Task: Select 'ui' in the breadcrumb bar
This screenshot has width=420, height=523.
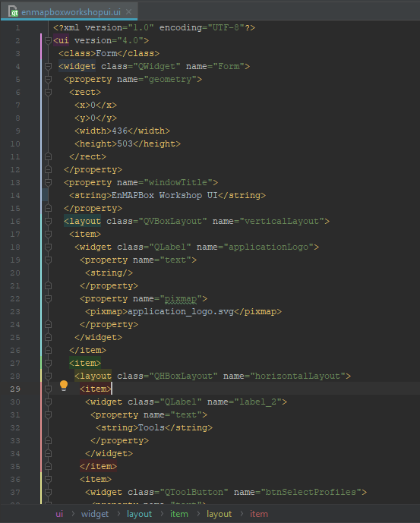Action: [x=59, y=514]
